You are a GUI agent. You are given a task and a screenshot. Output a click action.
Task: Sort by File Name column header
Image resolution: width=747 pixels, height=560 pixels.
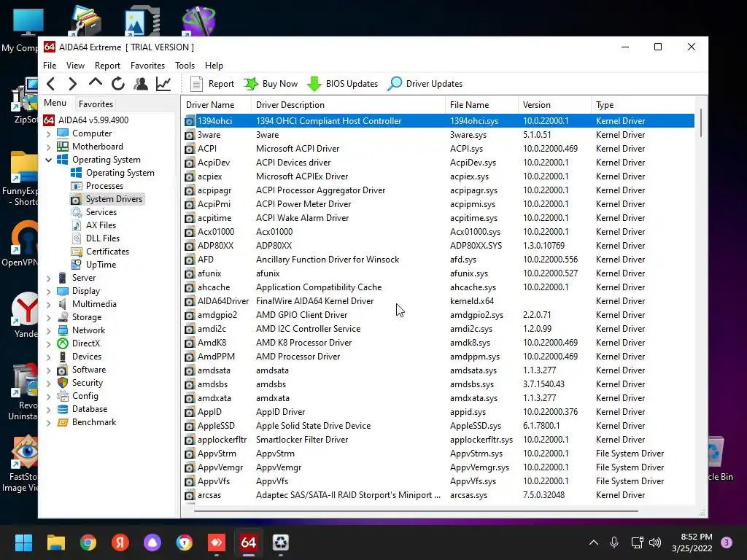[481, 105]
